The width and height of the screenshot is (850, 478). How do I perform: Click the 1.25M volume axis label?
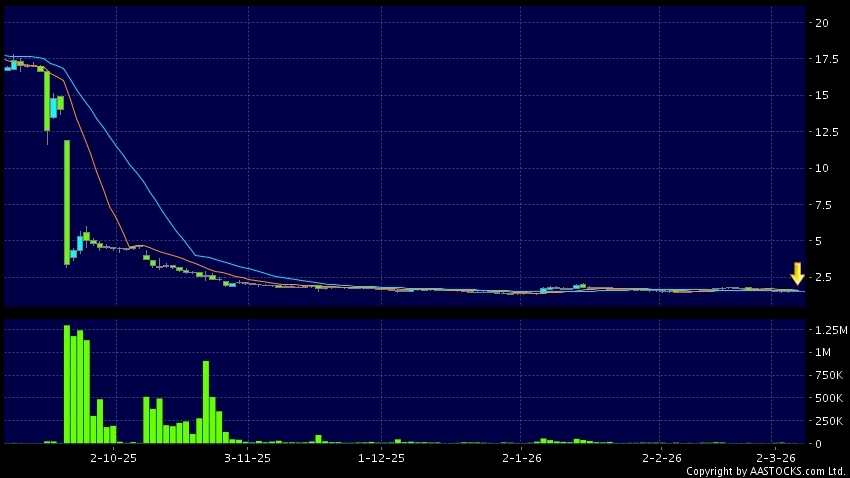(x=828, y=330)
